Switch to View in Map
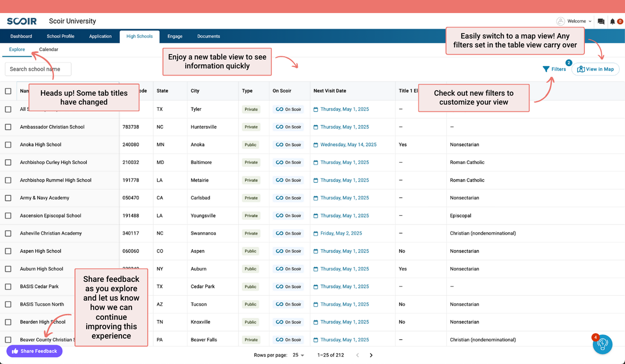 [x=596, y=69]
